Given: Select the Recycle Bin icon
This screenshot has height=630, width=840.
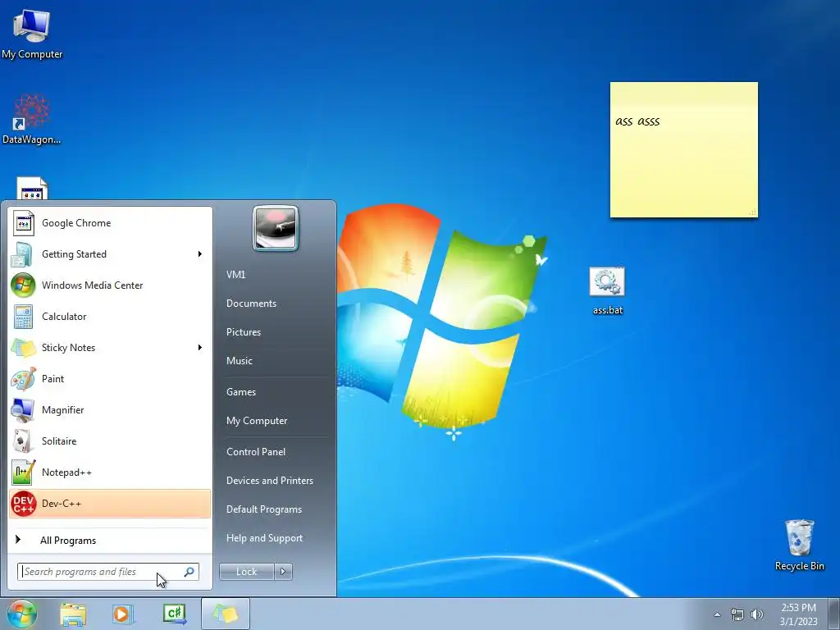Looking at the screenshot, I should 799,545.
